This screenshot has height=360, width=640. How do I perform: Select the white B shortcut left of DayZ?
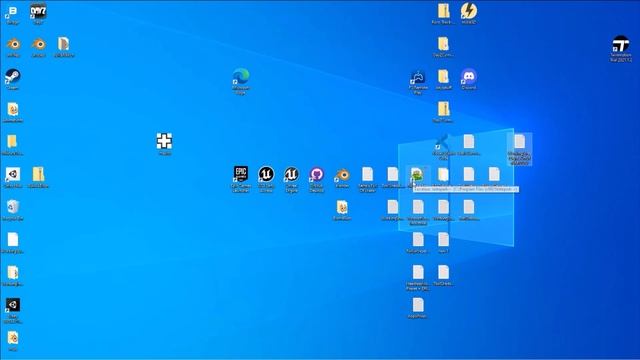13,12
